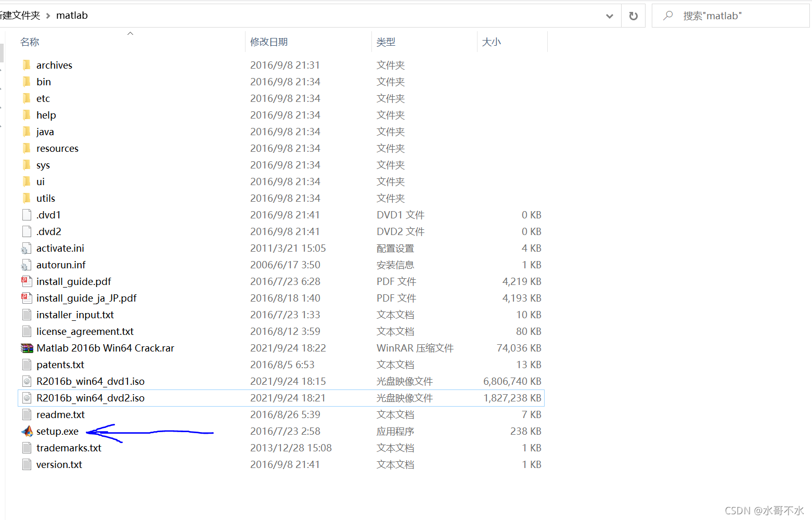
Task: Click the .dvd1 blank file icon
Action: click(27, 215)
